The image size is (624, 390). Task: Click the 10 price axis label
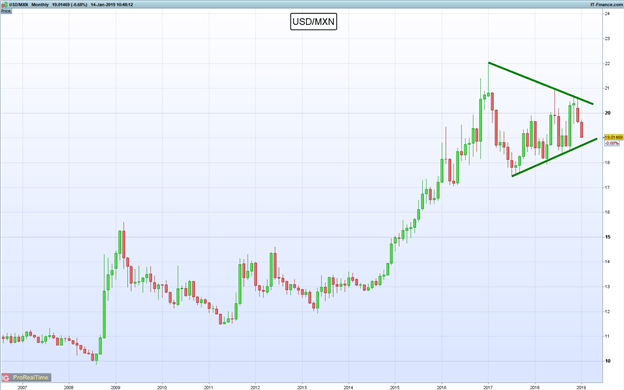click(x=608, y=361)
